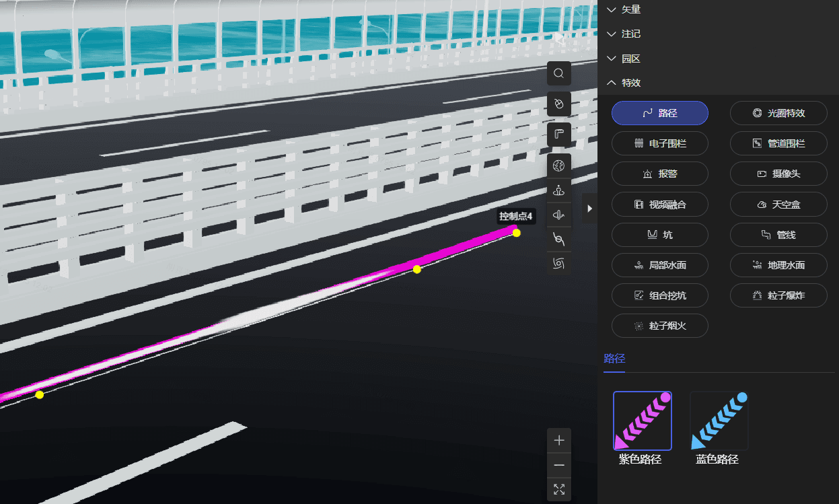Click the zoom out minus button
The image size is (839, 504).
(x=558, y=465)
